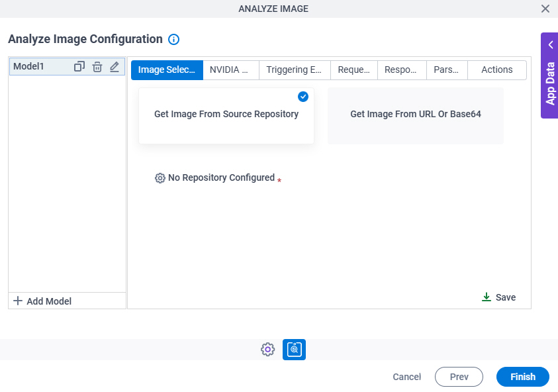This screenshot has height=392, width=558.
Task: Click the No Repository Configured text
Action: tap(221, 177)
